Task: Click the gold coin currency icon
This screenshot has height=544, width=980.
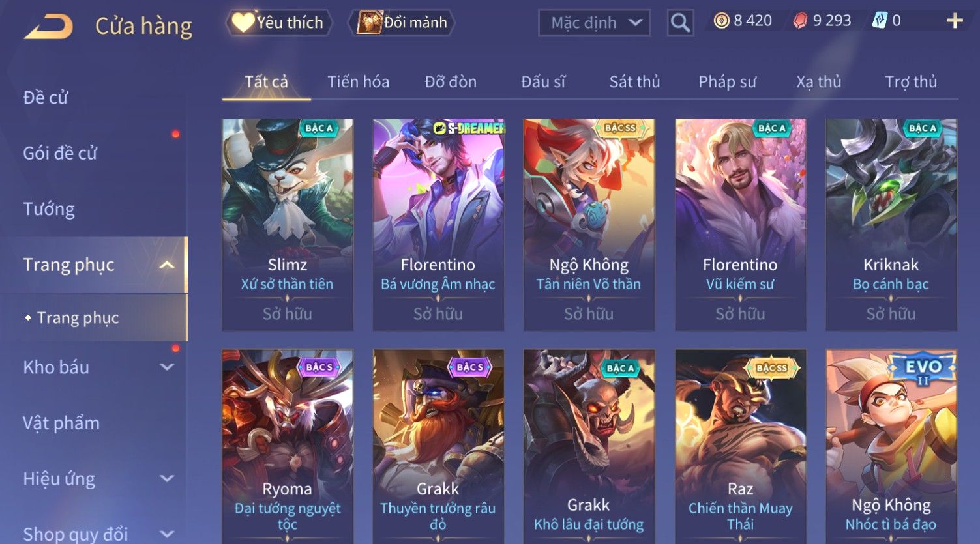Action: coord(721,21)
